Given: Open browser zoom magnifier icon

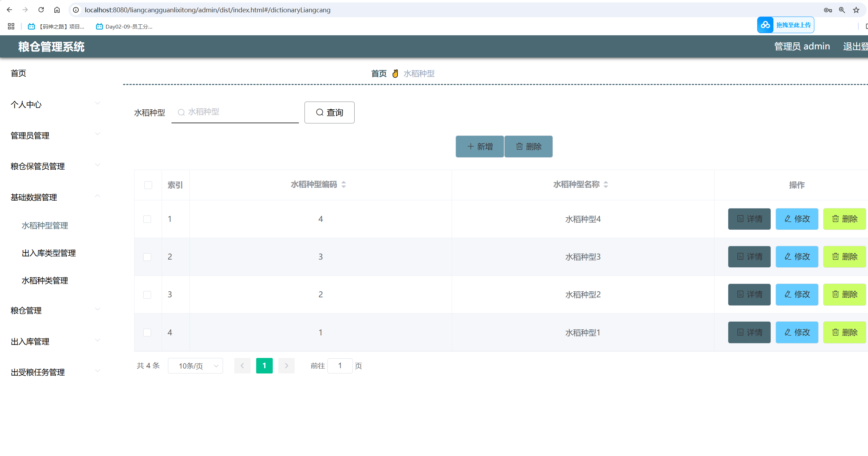Looking at the screenshot, I should (842, 10).
